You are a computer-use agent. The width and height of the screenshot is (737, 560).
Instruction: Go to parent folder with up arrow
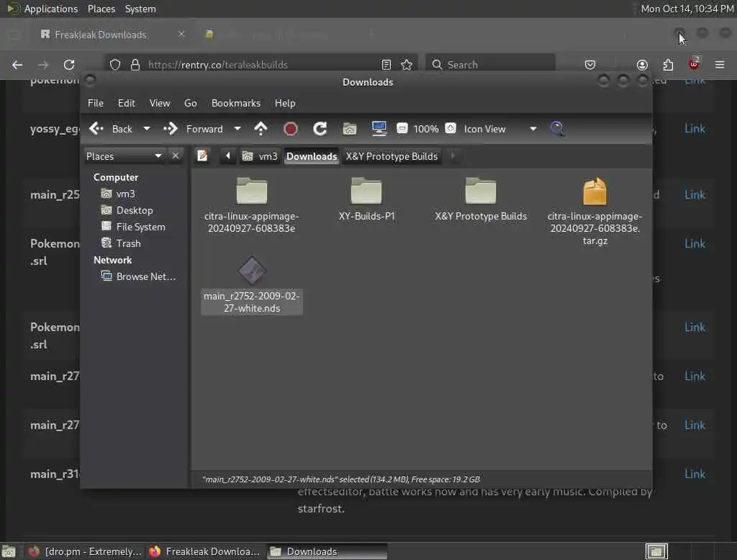[x=261, y=128]
